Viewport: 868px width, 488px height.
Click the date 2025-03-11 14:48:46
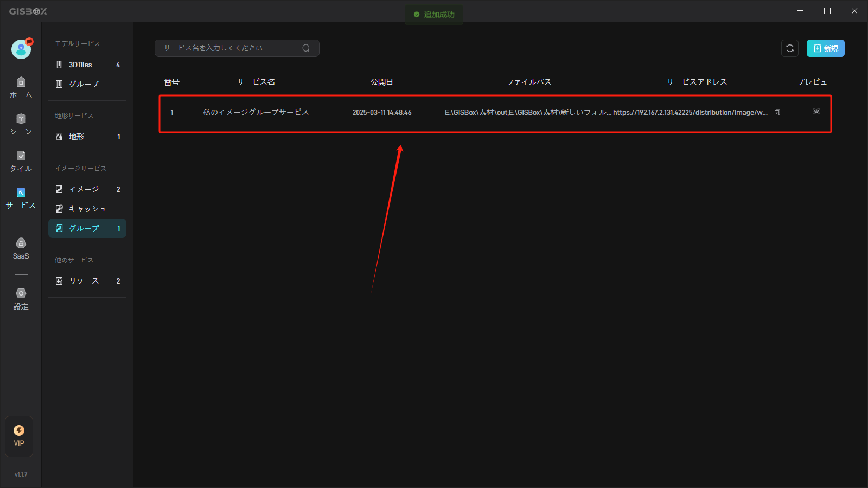[382, 112]
